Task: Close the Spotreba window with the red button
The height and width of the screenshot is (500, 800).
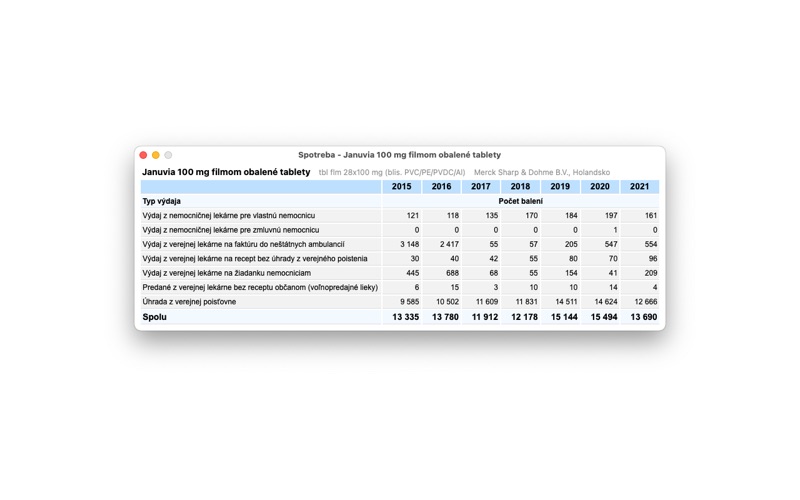Action: point(143,155)
